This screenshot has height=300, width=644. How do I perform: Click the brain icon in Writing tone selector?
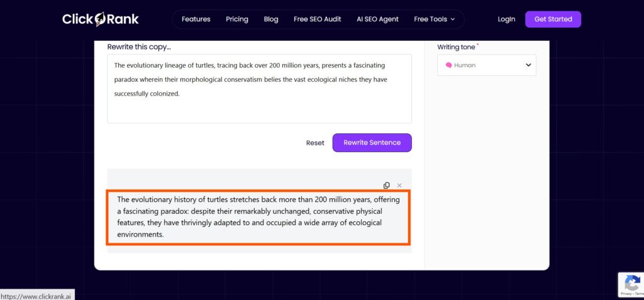pos(448,65)
